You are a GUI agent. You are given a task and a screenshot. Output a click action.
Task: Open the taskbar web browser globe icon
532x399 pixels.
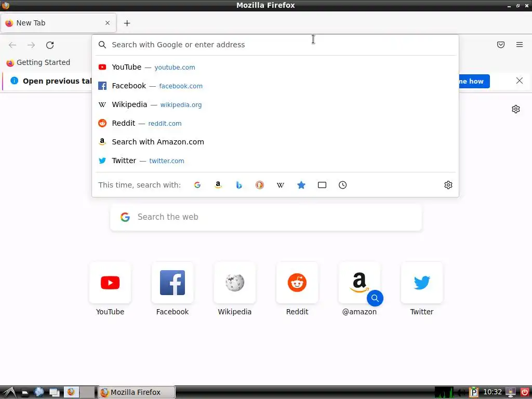point(39,392)
